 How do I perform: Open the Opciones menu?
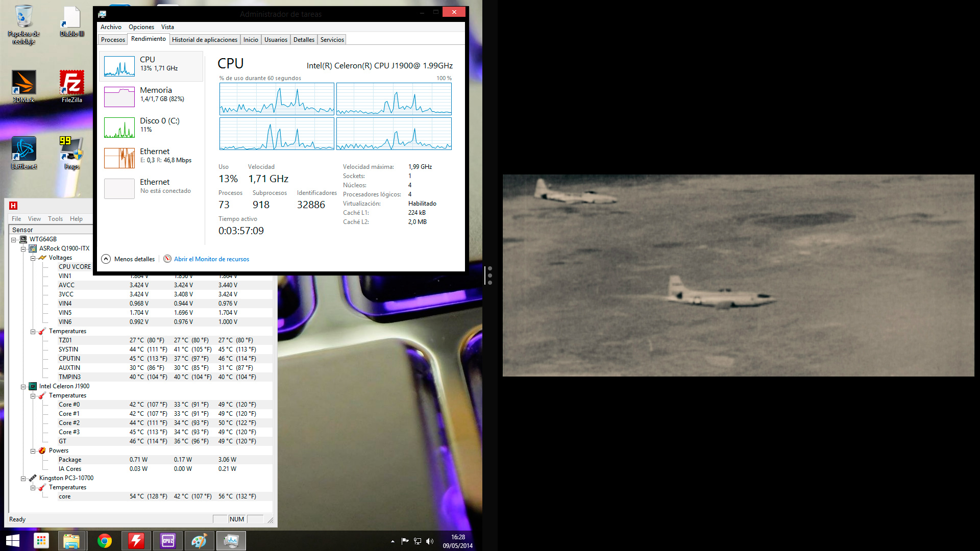click(141, 27)
